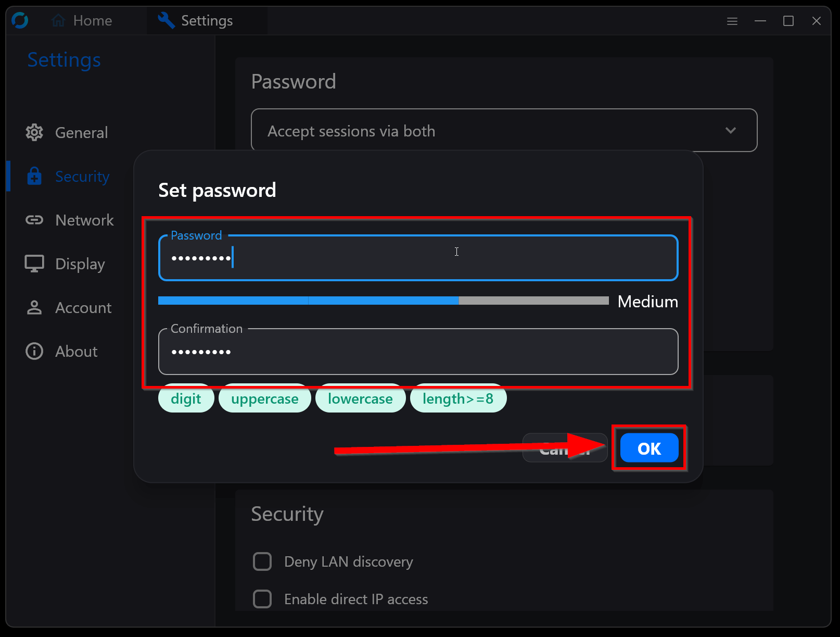Click the dropdown chevron arrow
Image resolution: width=840 pixels, height=637 pixels.
click(731, 130)
